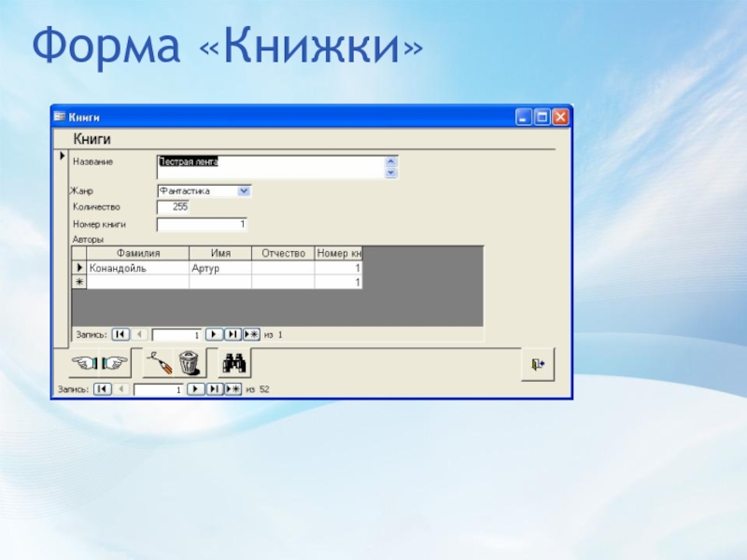Advance to next record in main form navigator
The height and width of the screenshot is (560, 747).
pos(196,389)
